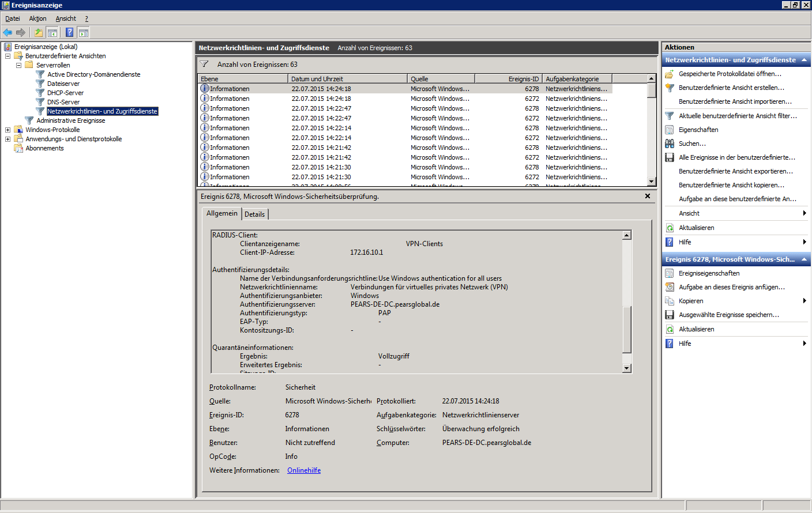Click the event list scrollbar down arrow
This screenshot has height=513, width=812.
651,182
